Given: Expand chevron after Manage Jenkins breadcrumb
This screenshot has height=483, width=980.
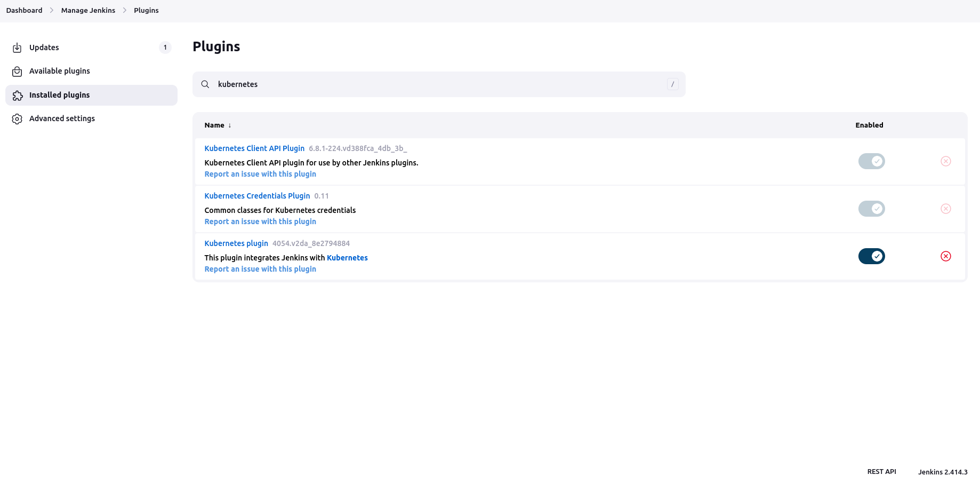Looking at the screenshot, I should pyautogui.click(x=125, y=10).
